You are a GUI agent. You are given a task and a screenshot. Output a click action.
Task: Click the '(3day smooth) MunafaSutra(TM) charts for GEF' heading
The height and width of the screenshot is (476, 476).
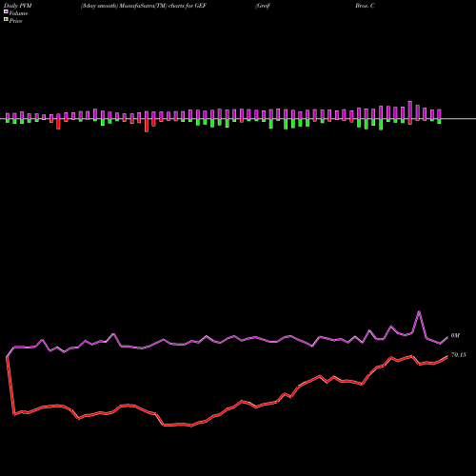(144, 6)
